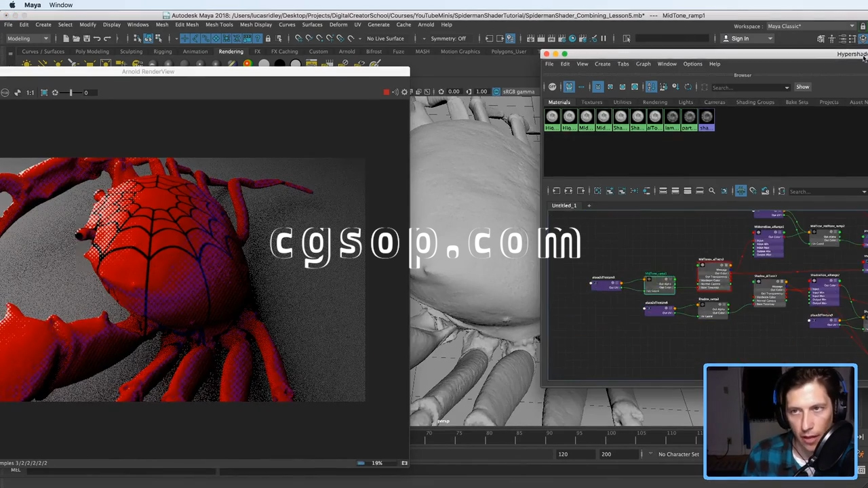The image size is (868, 488).
Task: Toggle the Hypershade browser Off material viewer icon
Action: click(x=552, y=87)
